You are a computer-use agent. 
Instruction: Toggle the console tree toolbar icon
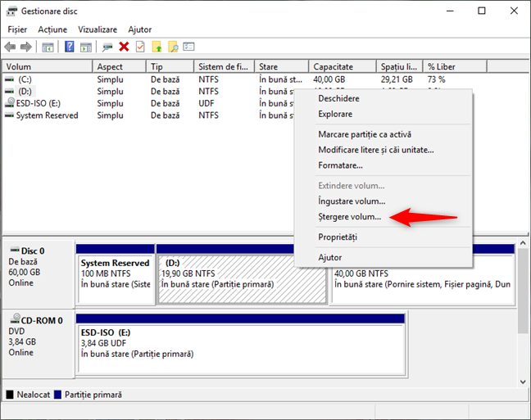[x=48, y=47]
